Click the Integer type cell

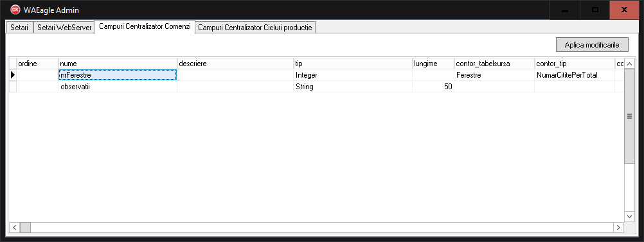353,75
